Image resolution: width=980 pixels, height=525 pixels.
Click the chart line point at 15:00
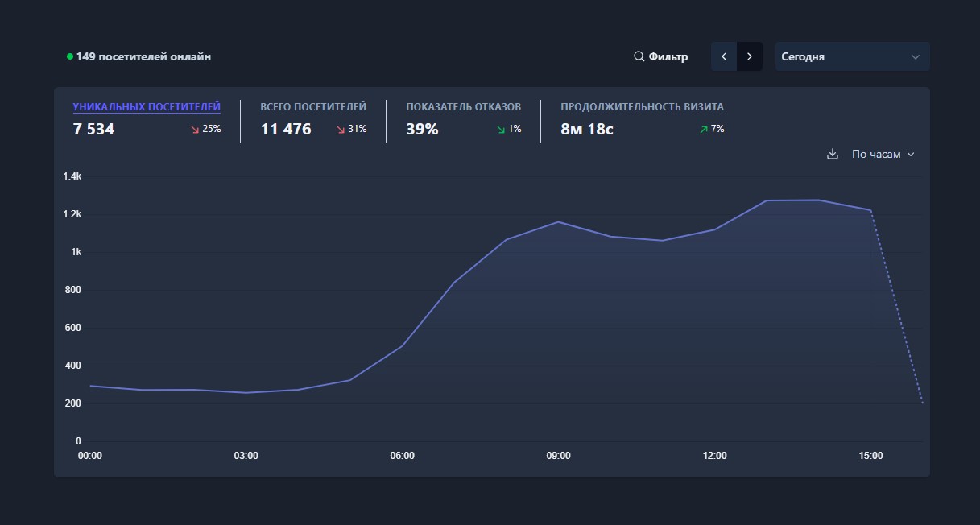pyautogui.click(x=870, y=210)
